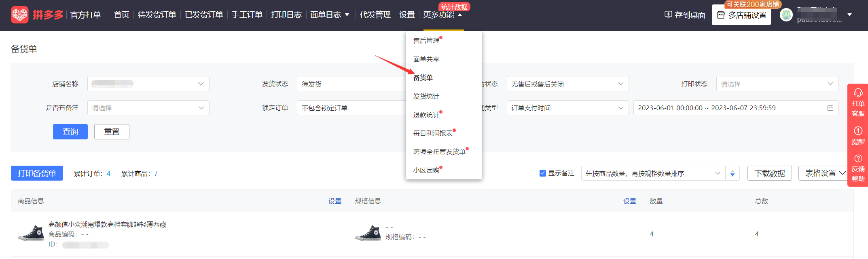Collapse the 更多功能 menu
Image resolution: width=868 pixels, height=259 pixels.
[x=442, y=15]
